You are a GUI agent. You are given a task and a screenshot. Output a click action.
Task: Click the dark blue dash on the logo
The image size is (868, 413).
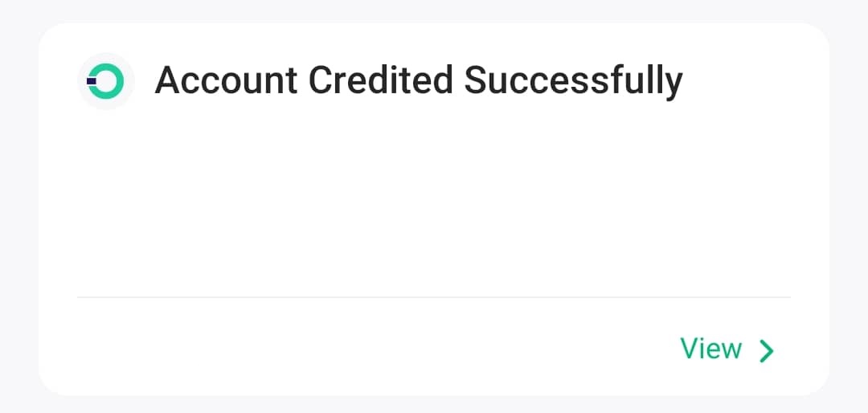[x=92, y=80]
